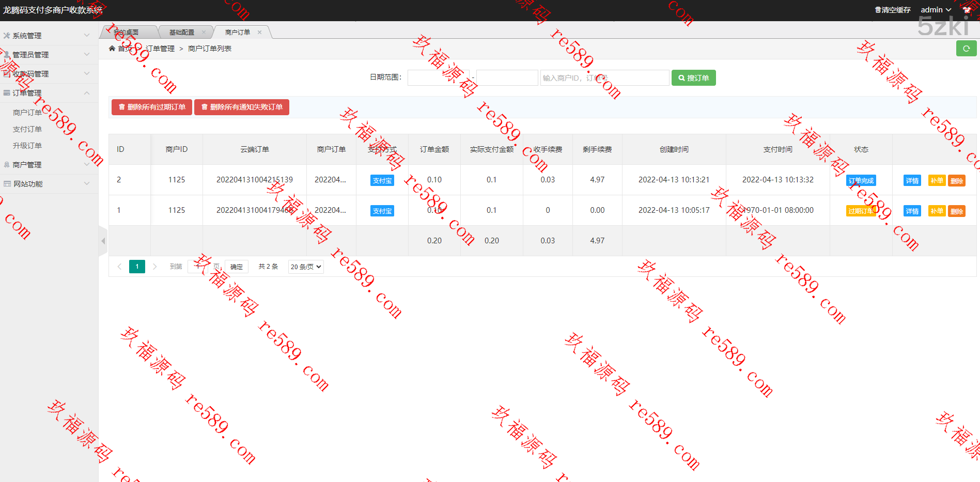This screenshot has height=482, width=980.
Task: Open the admin user dropdown
Action: coord(935,10)
